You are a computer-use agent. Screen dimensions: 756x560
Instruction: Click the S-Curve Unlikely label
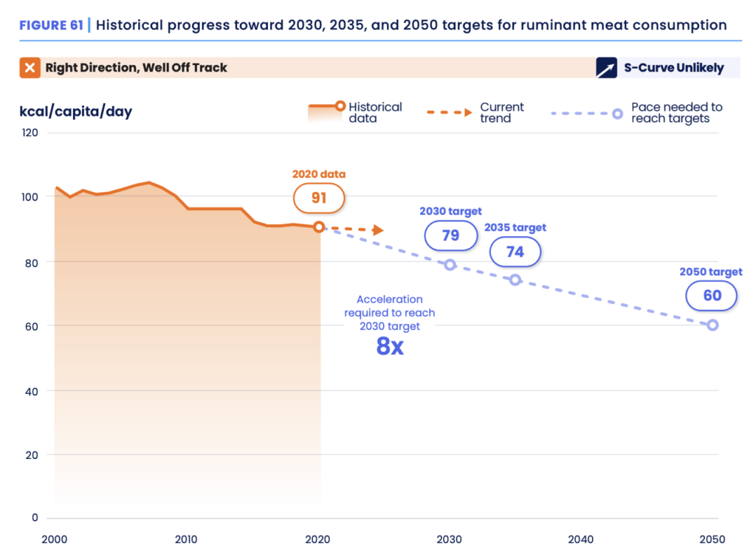tap(673, 68)
